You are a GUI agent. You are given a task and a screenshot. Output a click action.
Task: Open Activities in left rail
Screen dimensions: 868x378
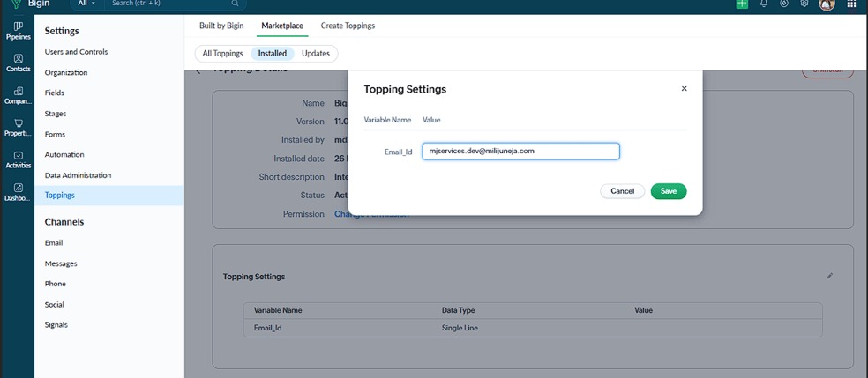pos(19,159)
